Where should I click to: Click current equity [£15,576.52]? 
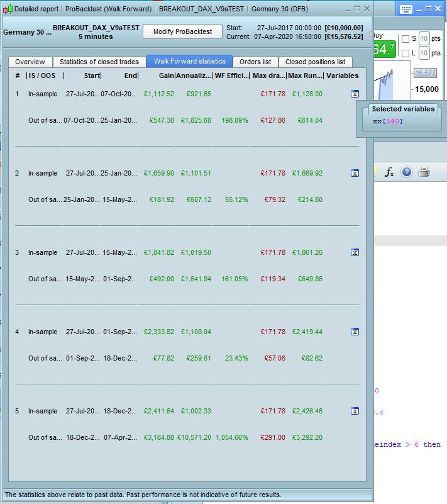(x=344, y=36)
